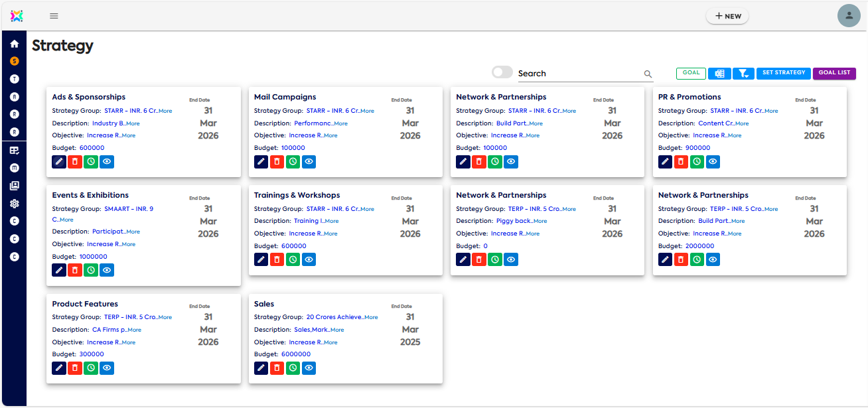Open the M sidebar item

15,168
